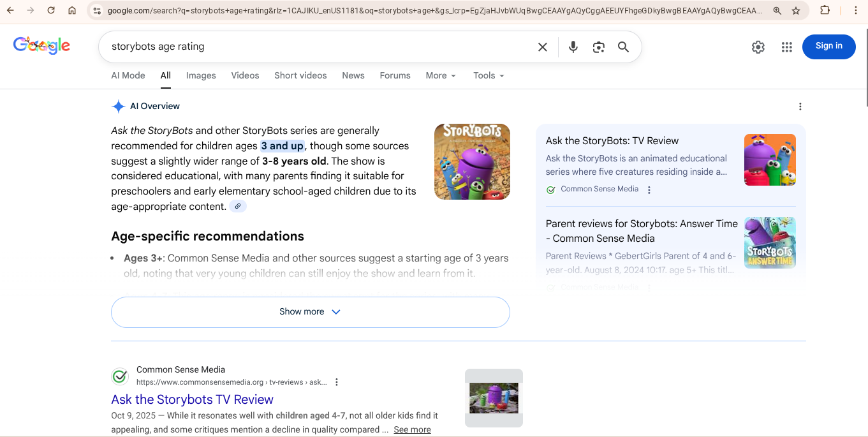Open the Tools dropdown
The height and width of the screenshot is (437, 868).
[489, 75]
